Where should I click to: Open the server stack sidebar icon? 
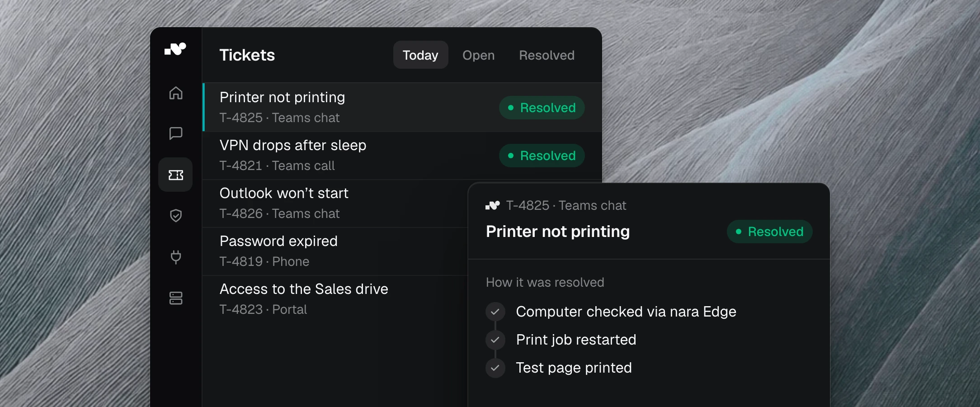click(x=176, y=298)
